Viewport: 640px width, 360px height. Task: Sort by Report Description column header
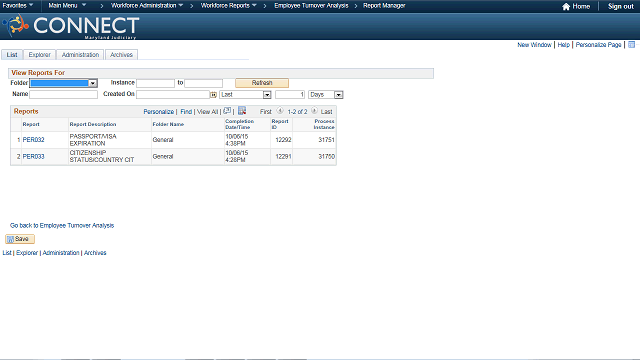pyautogui.click(x=93, y=124)
